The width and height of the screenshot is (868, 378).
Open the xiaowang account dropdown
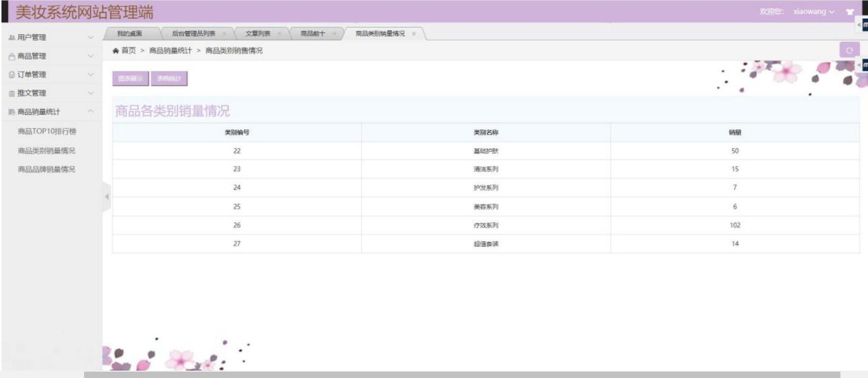pyautogui.click(x=813, y=11)
